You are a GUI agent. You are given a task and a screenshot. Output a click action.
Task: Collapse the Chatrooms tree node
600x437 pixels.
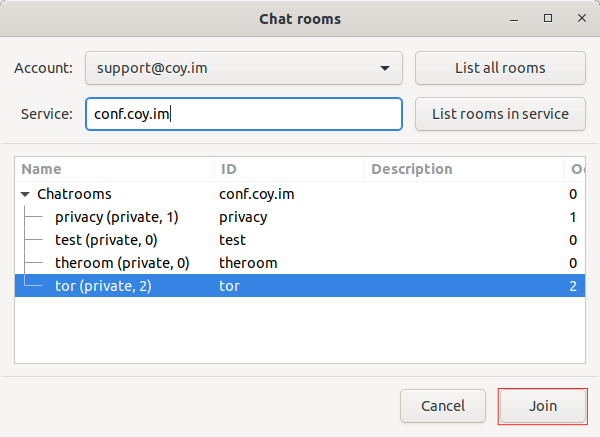click(26, 194)
